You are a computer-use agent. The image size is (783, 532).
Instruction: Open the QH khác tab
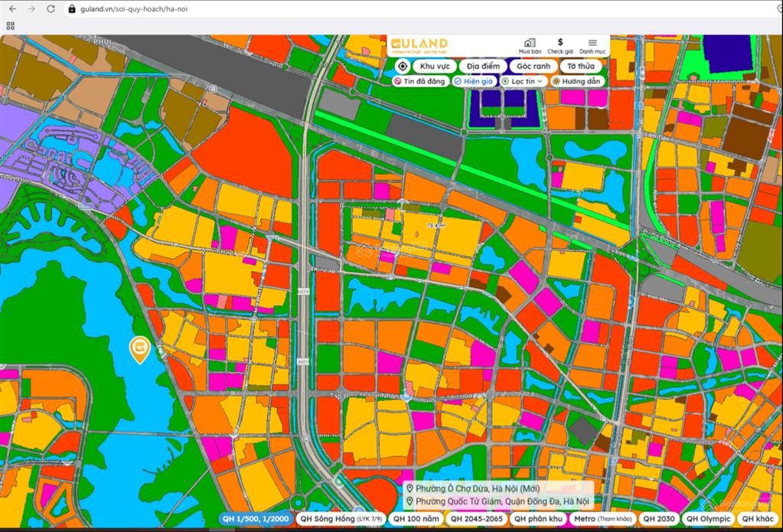pyautogui.click(x=757, y=518)
